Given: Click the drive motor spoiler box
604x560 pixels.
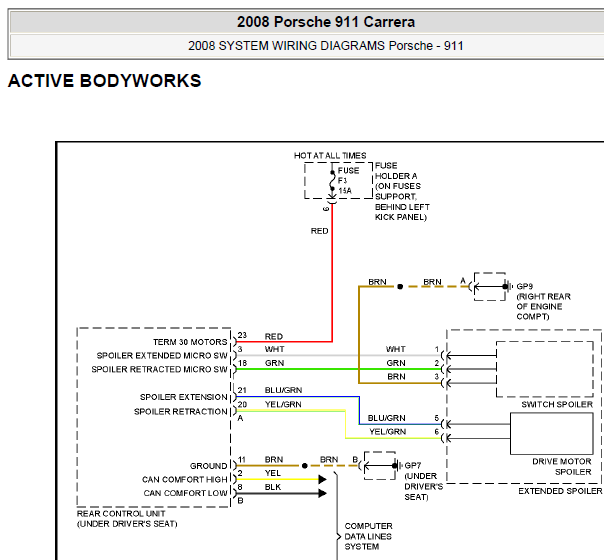Looking at the screenshot, I should pos(552,434).
